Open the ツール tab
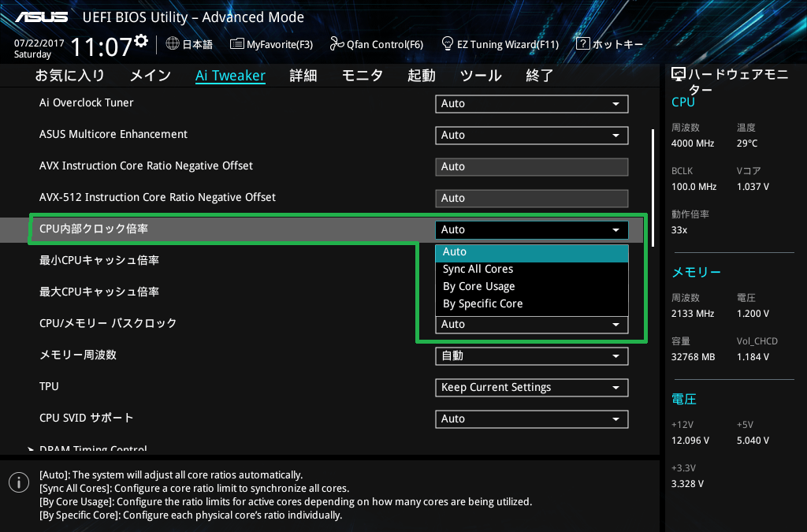807x532 pixels. coord(481,76)
